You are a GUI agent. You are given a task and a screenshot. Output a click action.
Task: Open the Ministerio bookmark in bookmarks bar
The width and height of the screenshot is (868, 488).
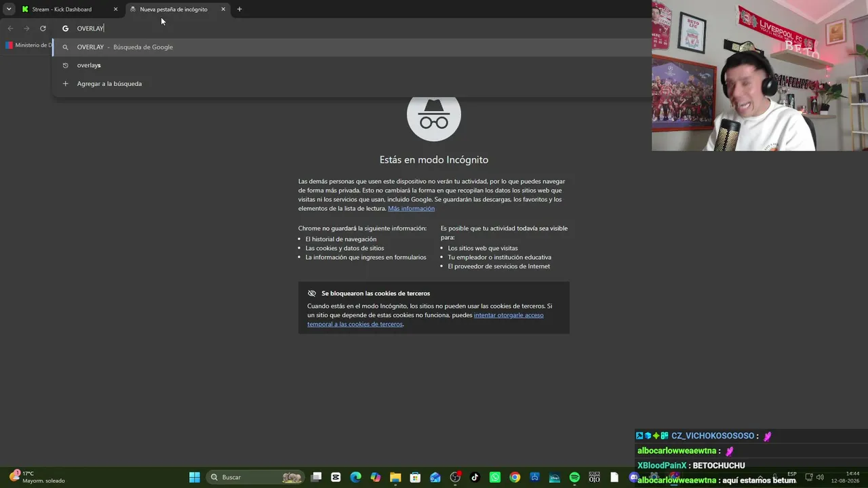point(28,45)
